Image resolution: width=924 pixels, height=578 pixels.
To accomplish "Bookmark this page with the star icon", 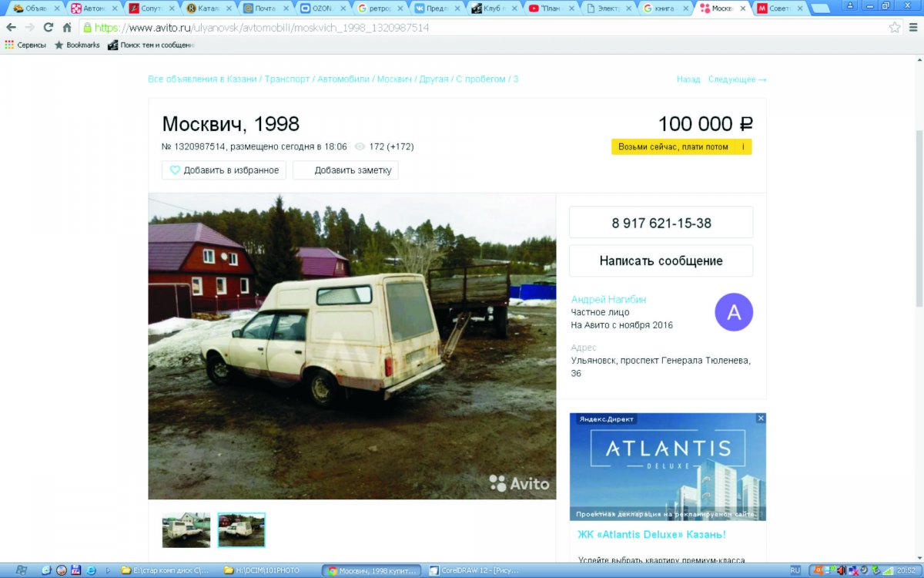I will pos(895,27).
